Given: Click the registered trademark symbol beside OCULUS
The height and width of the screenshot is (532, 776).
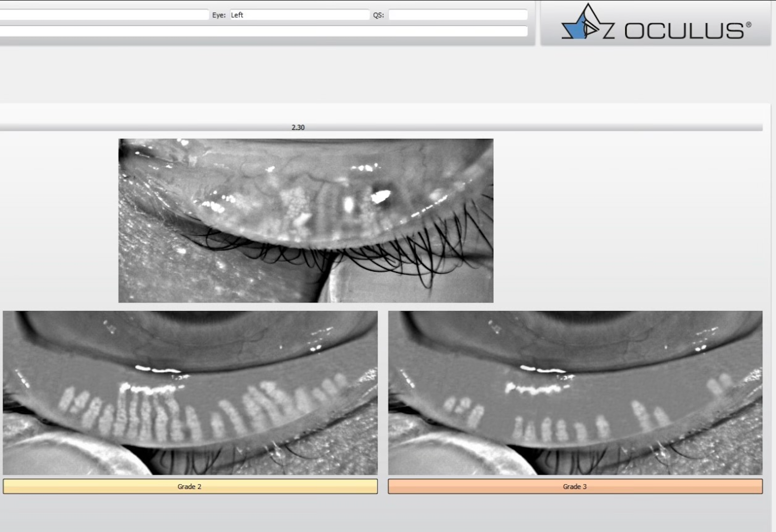Looking at the screenshot, I should pos(748,25).
